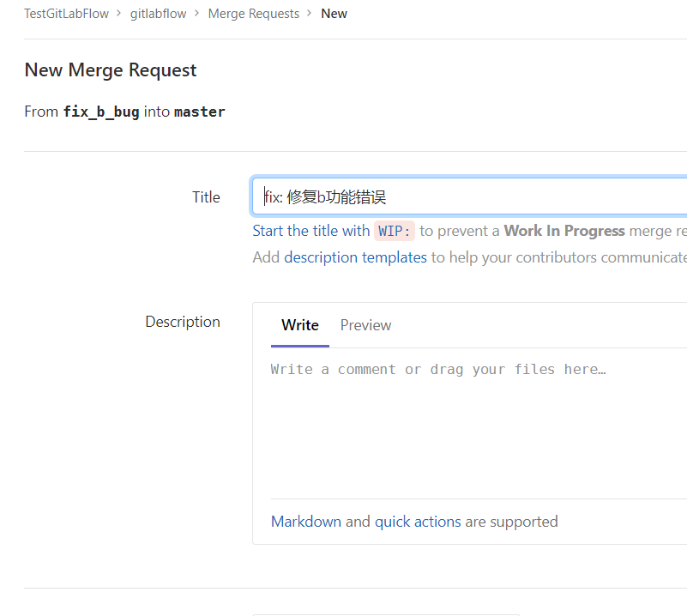Click the master target branch name

pos(199,112)
